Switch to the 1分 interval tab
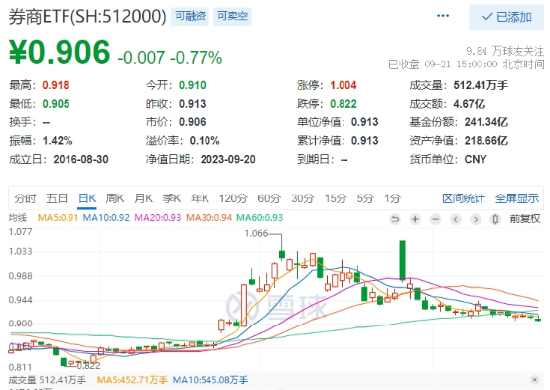Screen dimensions: 550x390 [392, 199]
